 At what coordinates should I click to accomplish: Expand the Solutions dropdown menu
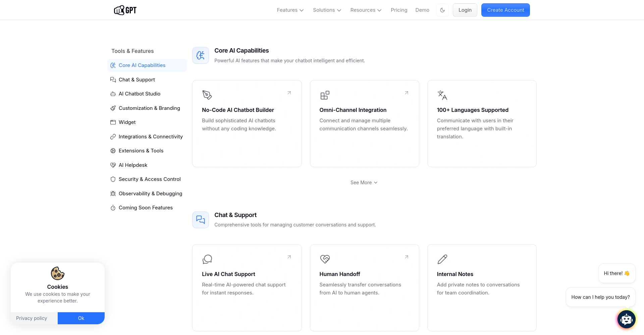point(327,10)
